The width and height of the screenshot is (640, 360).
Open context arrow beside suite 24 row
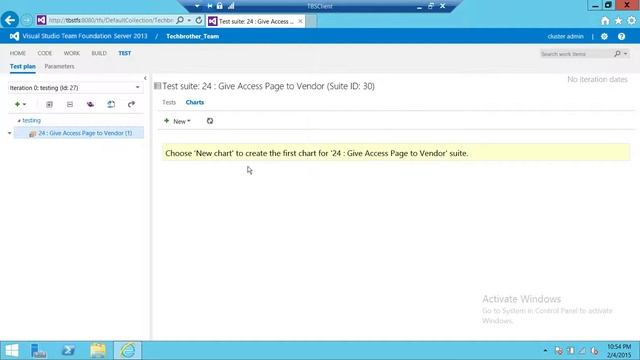[9, 133]
